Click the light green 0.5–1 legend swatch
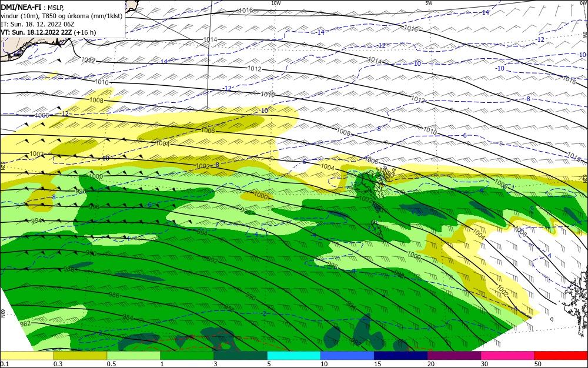 pos(133,356)
